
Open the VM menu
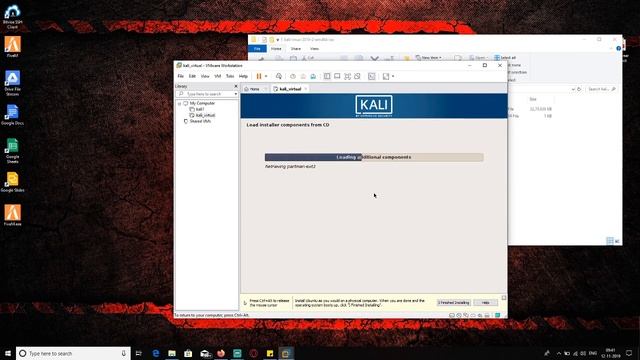(x=218, y=76)
